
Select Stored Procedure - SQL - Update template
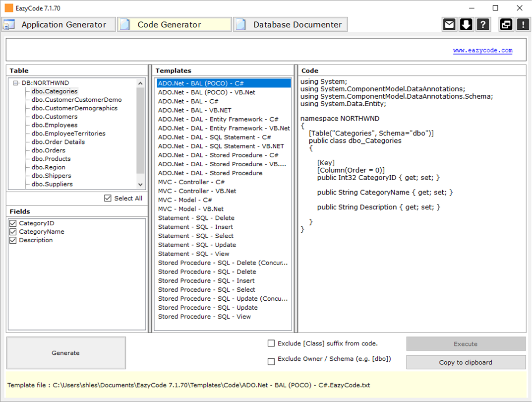(x=224, y=308)
